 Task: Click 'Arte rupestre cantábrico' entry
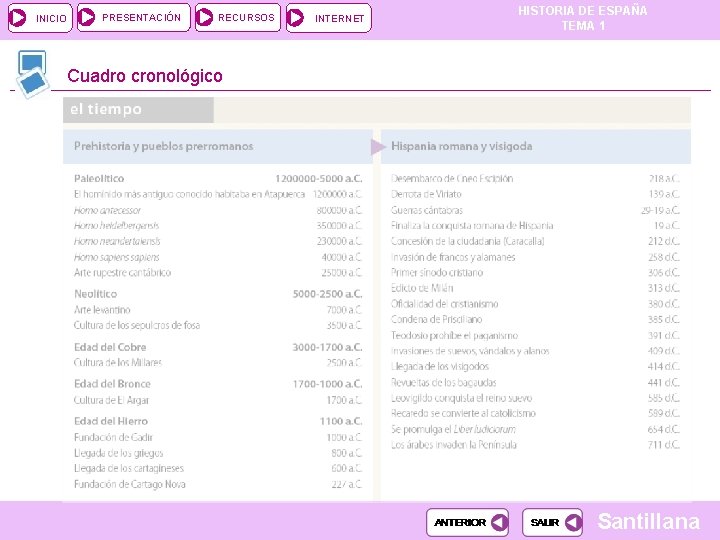(122, 273)
